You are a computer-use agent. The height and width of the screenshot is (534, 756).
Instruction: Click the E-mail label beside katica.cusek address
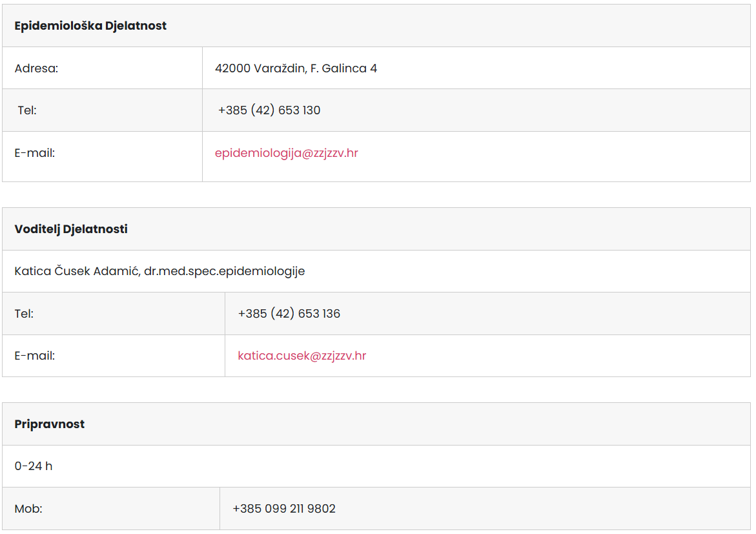pos(34,356)
